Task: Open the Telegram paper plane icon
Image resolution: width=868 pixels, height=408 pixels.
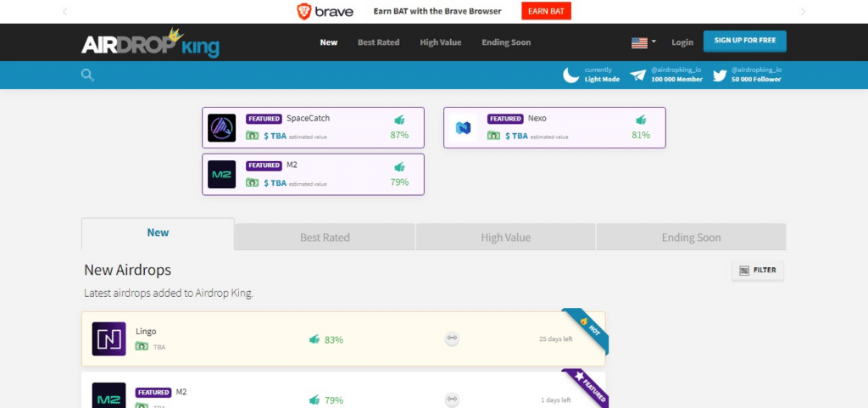Action: pos(637,75)
